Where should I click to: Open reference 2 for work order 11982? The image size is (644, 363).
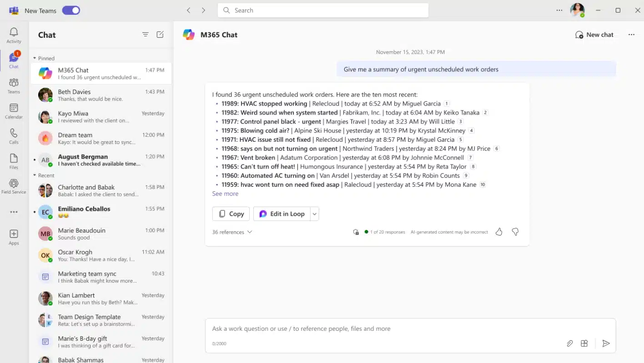click(485, 113)
